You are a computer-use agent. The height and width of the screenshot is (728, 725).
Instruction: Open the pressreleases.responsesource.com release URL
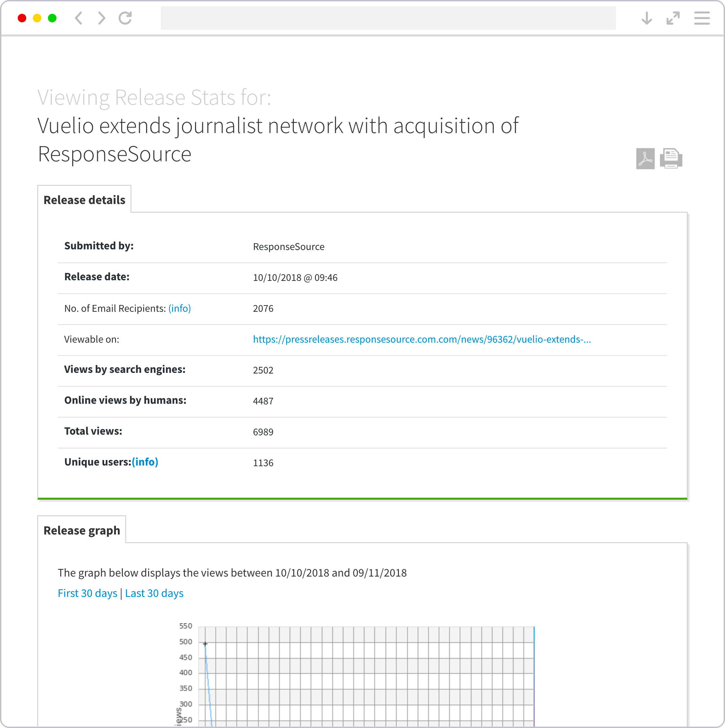pos(422,339)
